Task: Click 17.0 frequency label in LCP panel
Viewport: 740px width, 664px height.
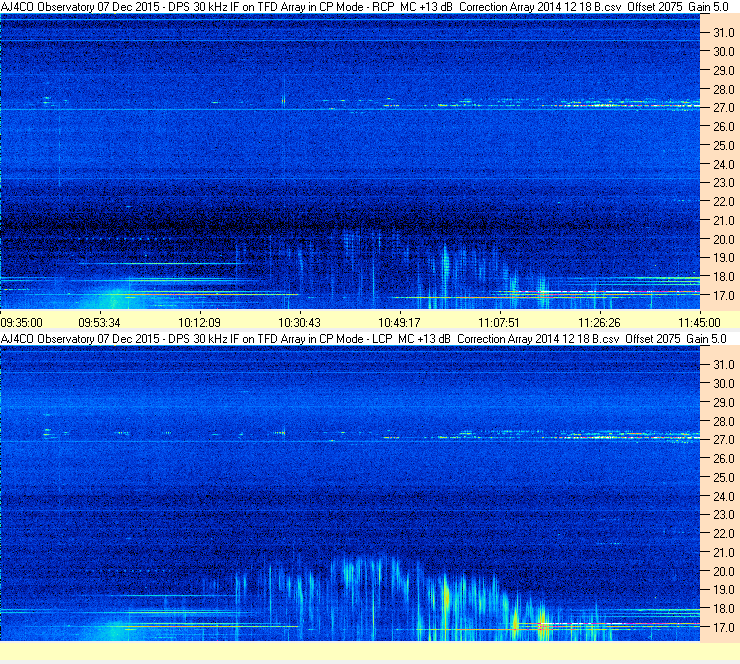Action: tap(723, 628)
